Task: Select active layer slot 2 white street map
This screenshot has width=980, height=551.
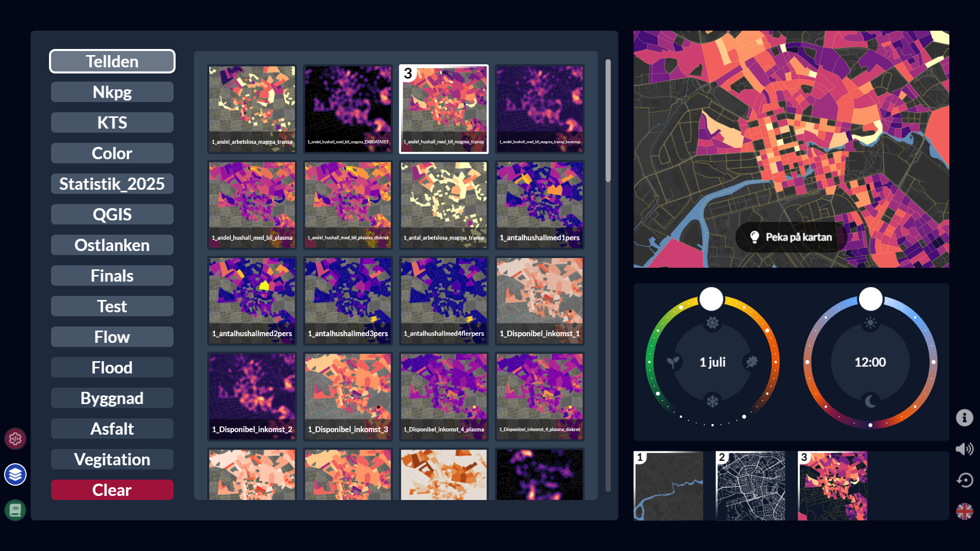Action: pyautogui.click(x=750, y=486)
